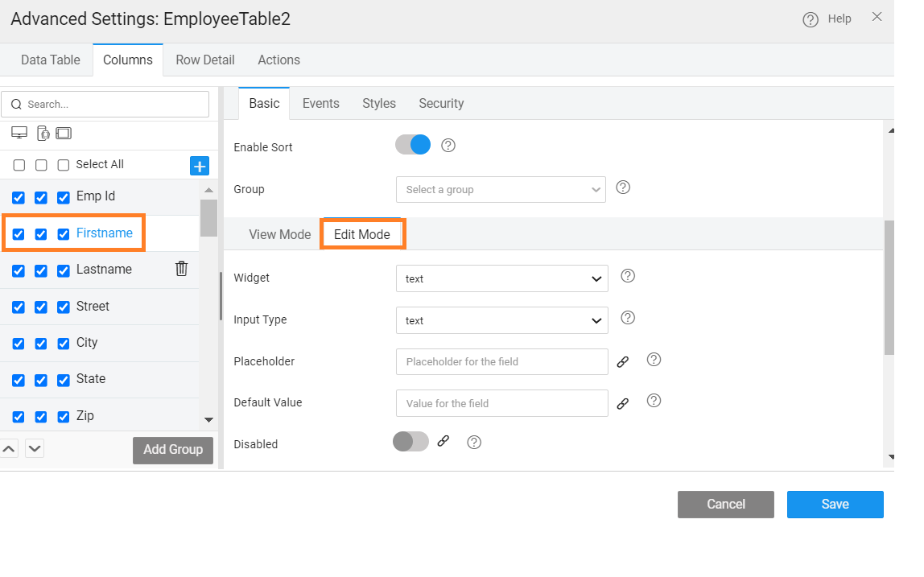Click the Add Group button
Screen dimensions: 924x577
[173, 450]
